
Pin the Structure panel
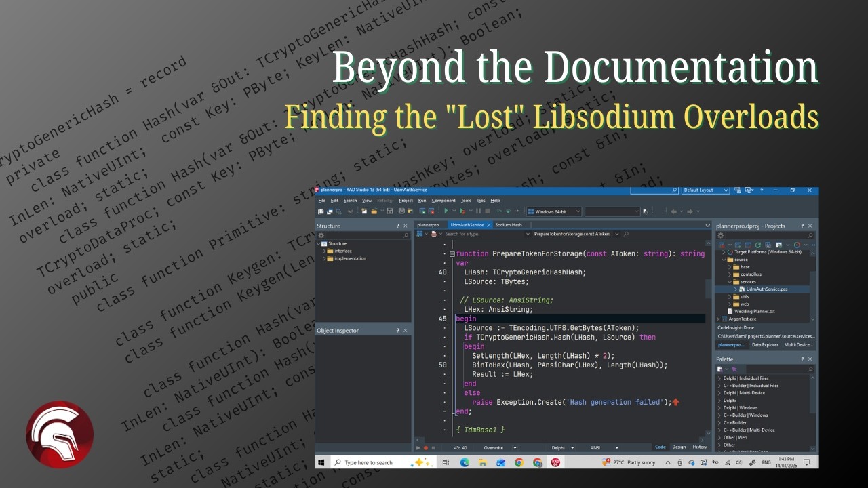pos(398,226)
